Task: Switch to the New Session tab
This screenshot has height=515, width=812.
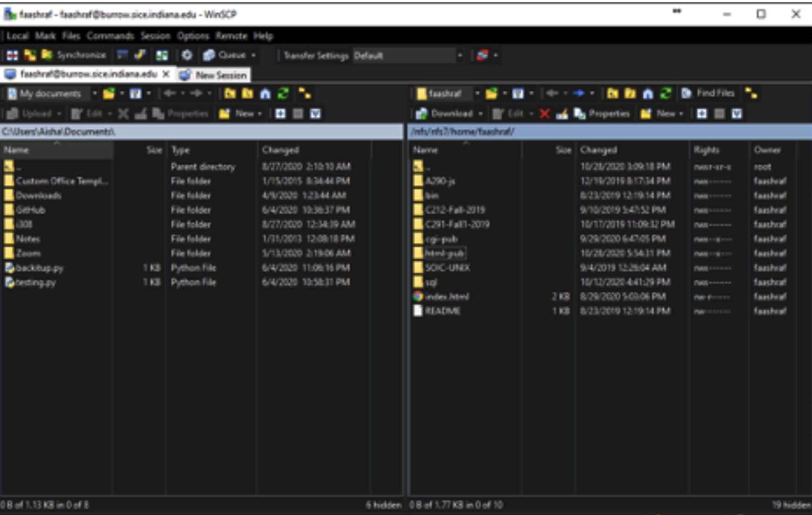Action: tap(213, 75)
